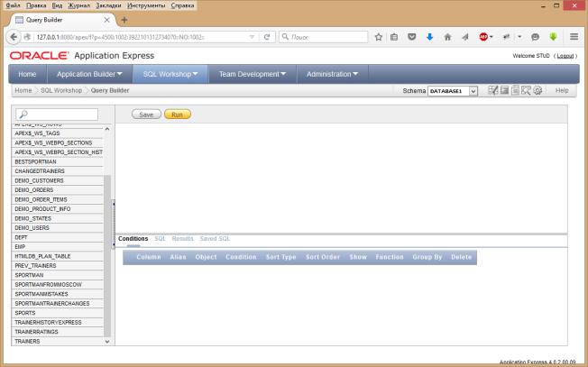
Task: Open SQL Commands icon in breadcrumb bar
Action: click(x=504, y=90)
